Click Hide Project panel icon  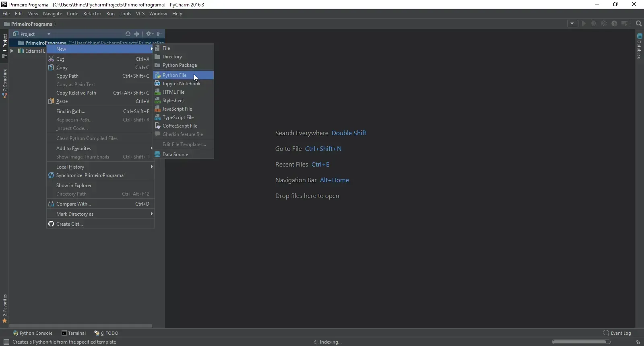click(160, 34)
